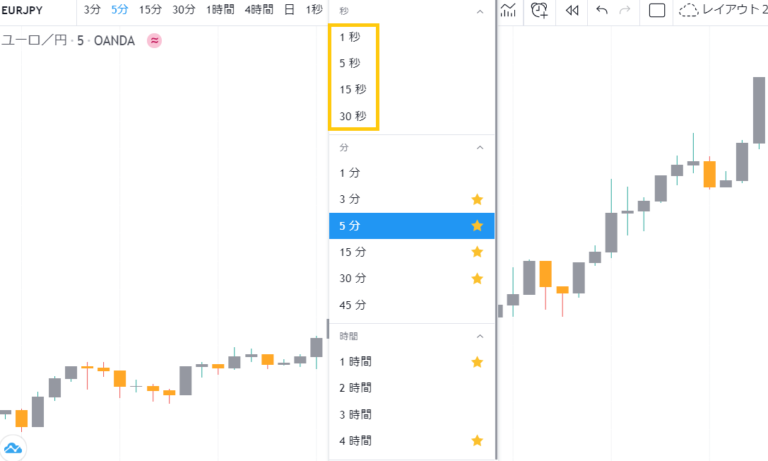Screen dimensions: 768x461
Task: Undo the last chart action
Action: pyautogui.click(x=601, y=10)
